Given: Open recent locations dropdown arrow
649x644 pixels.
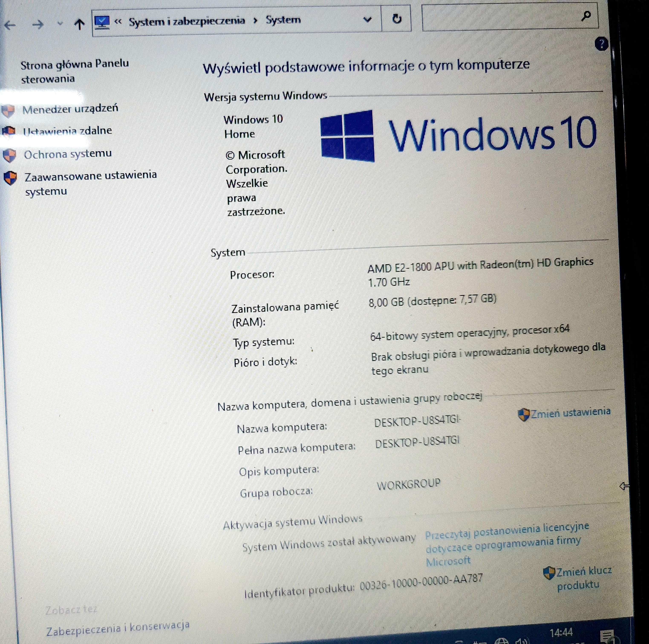Looking at the screenshot, I should pyautogui.click(x=60, y=23).
